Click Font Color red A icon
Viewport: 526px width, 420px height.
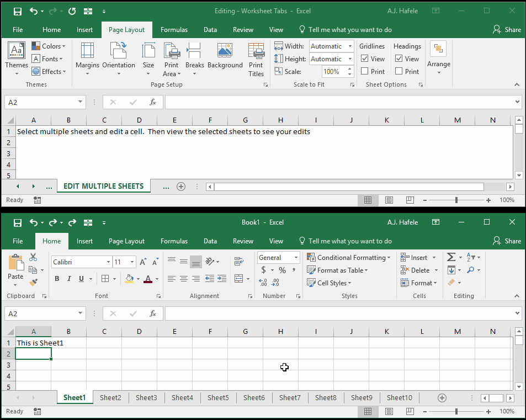(x=148, y=278)
